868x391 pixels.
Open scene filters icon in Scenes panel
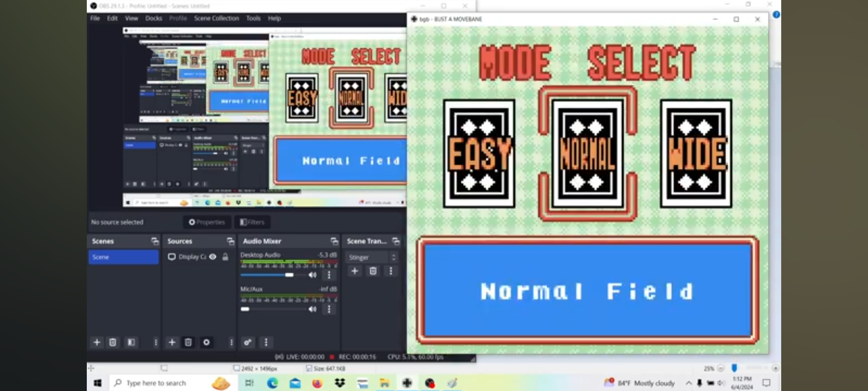[131, 342]
